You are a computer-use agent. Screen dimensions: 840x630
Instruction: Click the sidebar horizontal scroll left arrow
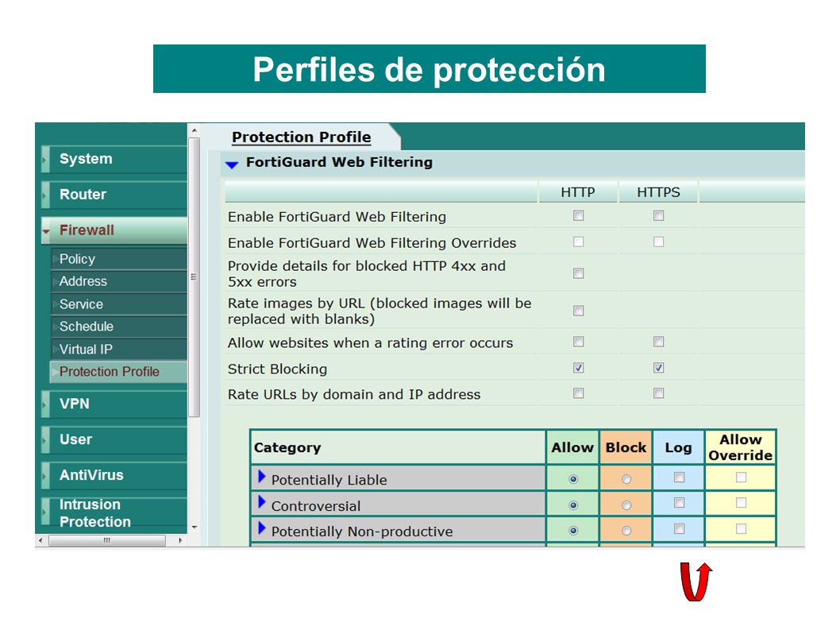tap(41, 540)
